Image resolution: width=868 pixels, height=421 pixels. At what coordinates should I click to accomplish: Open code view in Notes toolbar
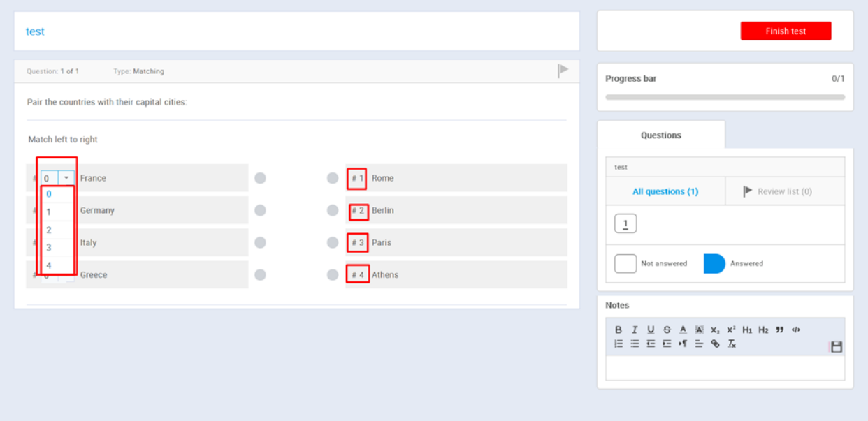click(x=795, y=329)
